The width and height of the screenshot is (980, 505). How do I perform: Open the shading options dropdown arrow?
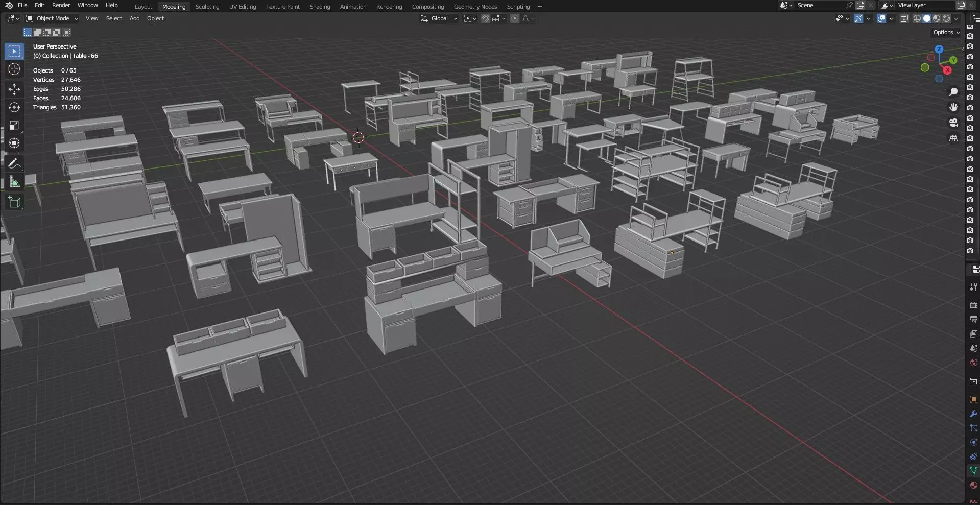pos(956,18)
